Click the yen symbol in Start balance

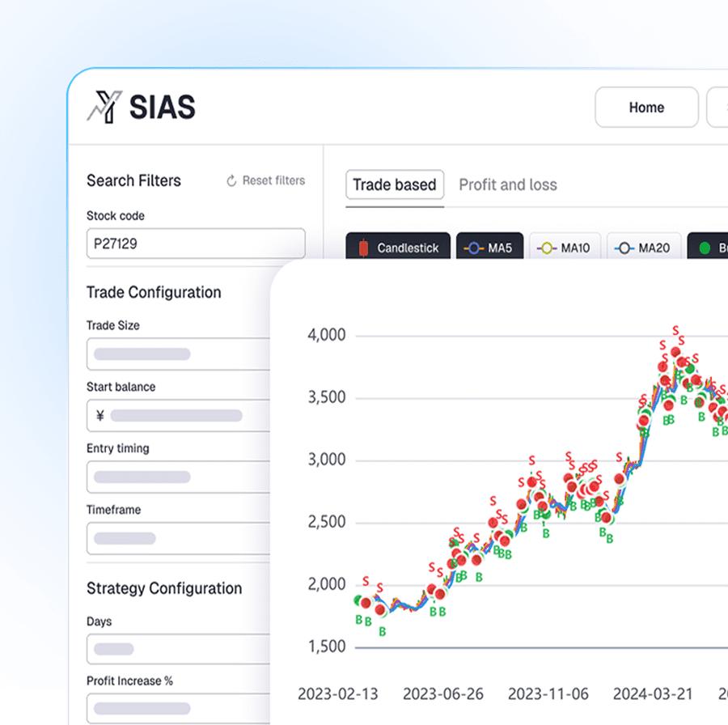tap(100, 416)
